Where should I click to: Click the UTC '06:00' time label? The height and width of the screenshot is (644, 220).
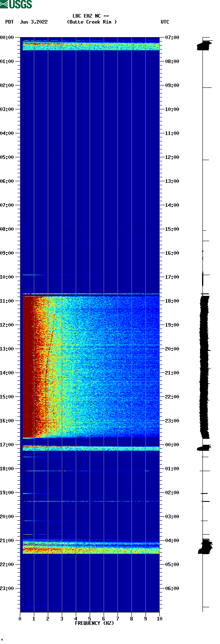point(172,589)
